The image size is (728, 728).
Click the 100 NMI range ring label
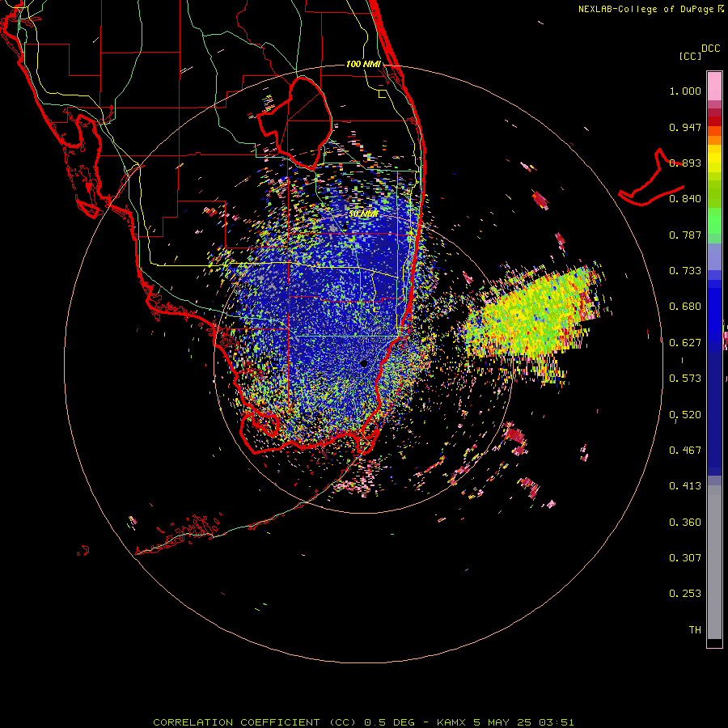[363, 64]
